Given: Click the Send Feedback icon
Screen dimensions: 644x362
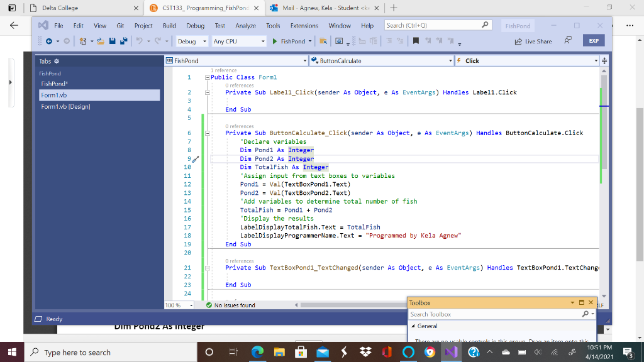Looking at the screenshot, I should pyautogui.click(x=568, y=41).
